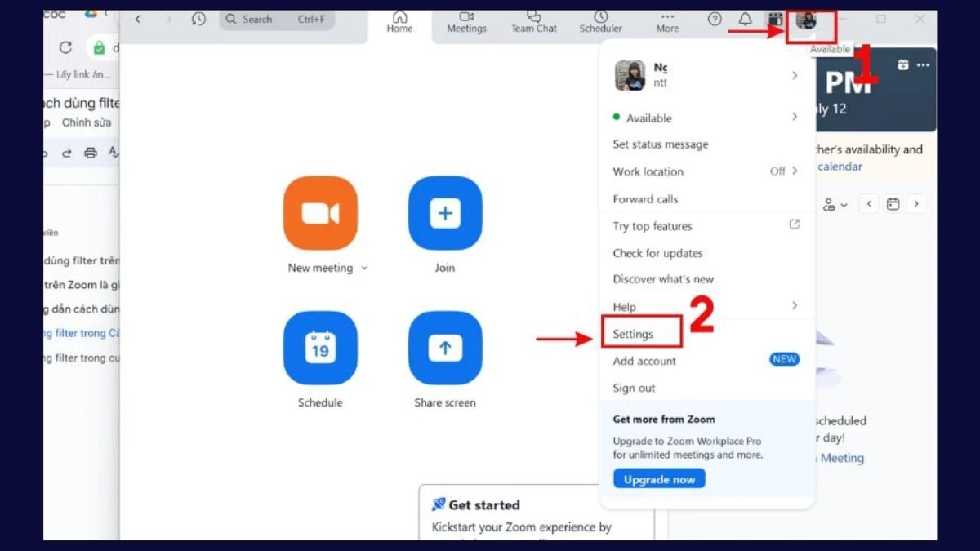980x551 pixels.
Task: Click the calendar icon beside the notification bell
Action: [775, 19]
